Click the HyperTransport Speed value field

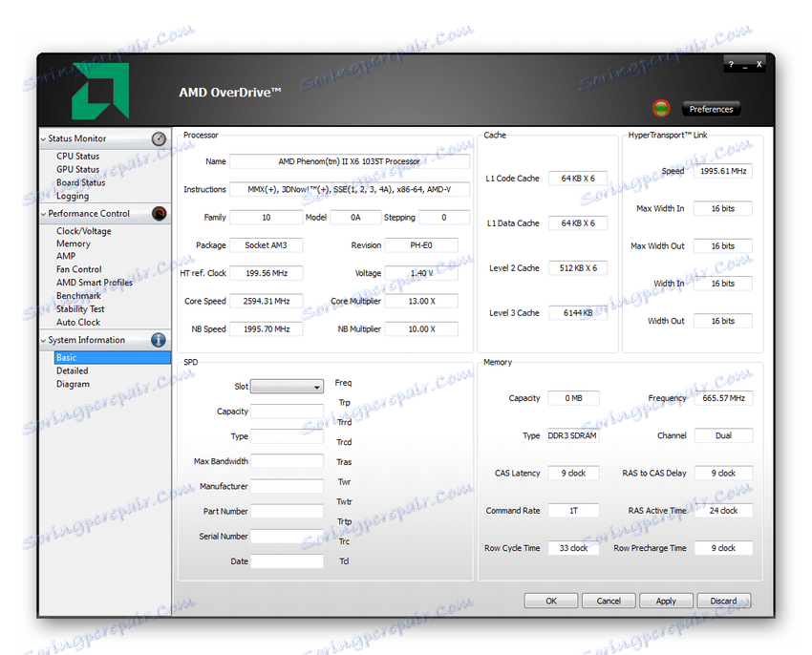pos(723,171)
